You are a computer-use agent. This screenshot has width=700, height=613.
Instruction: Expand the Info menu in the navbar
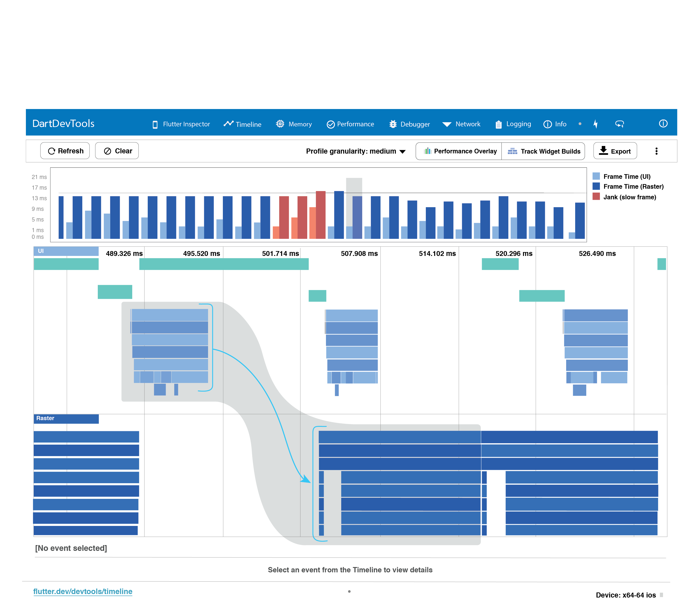point(555,124)
